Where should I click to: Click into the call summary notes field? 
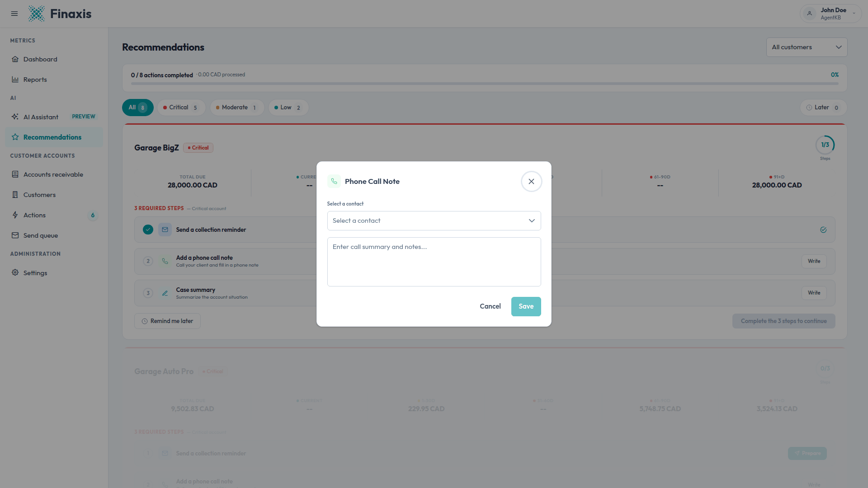(x=434, y=262)
